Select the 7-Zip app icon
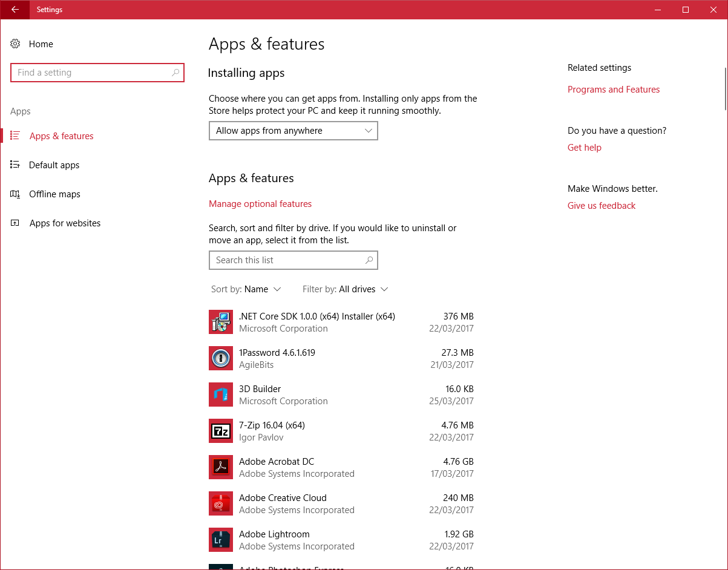This screenshot has width=728, height=570. (x=221, y=431)
